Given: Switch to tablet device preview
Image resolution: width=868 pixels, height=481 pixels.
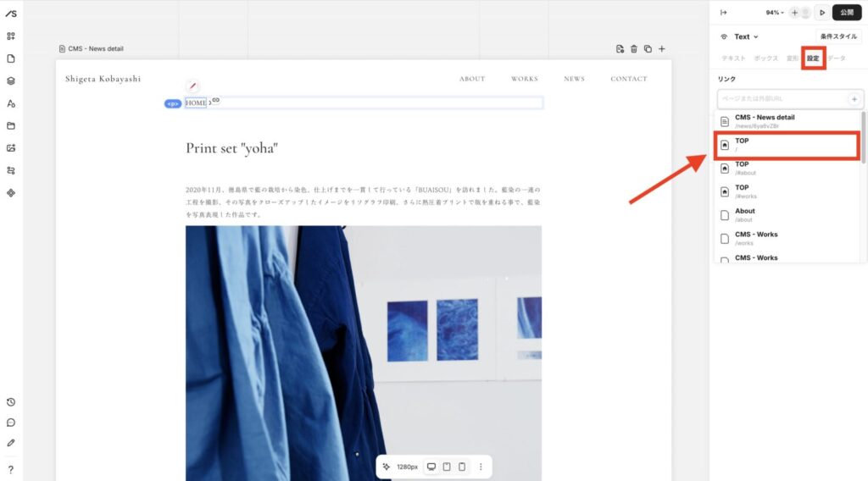Looking at the screenshot, I should 447,467.
